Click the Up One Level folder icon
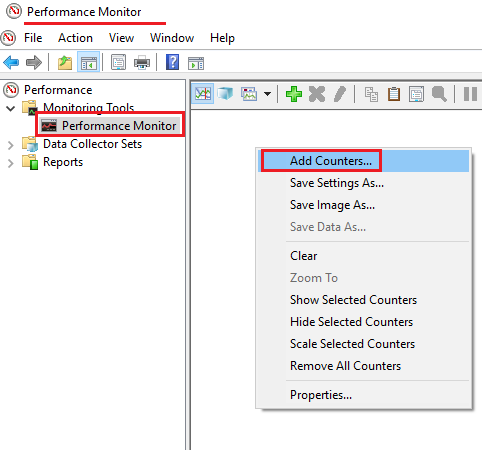Screen dimensions: 482x450 (65, 62)
